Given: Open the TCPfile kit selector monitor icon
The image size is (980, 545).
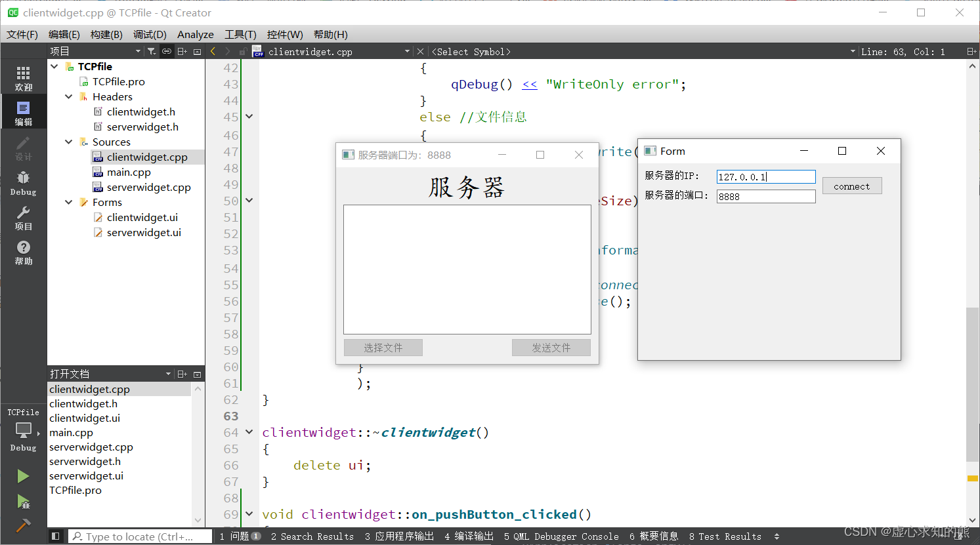Looking at the screenshot, I should (x=23, y=430).
